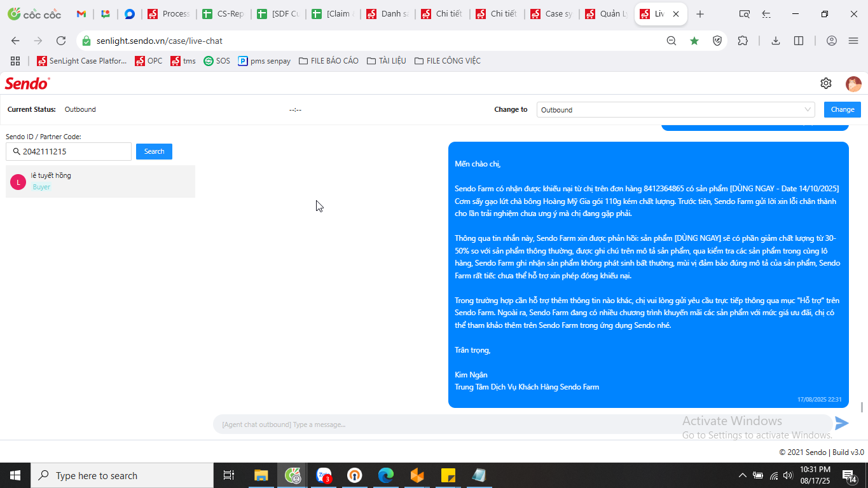This screenshot has width=868, height=488.
Task: Open the bookmarks apps grid icon
Action: pos(15,61)
